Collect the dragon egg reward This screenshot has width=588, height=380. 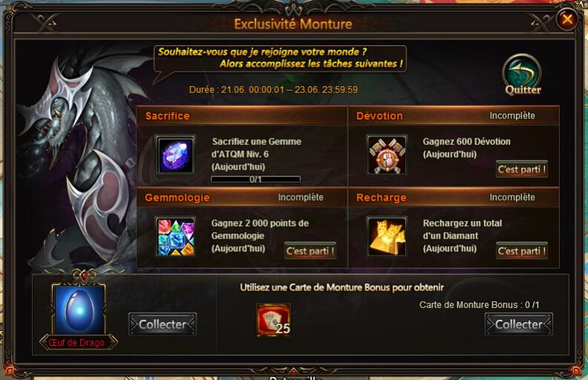162,324
